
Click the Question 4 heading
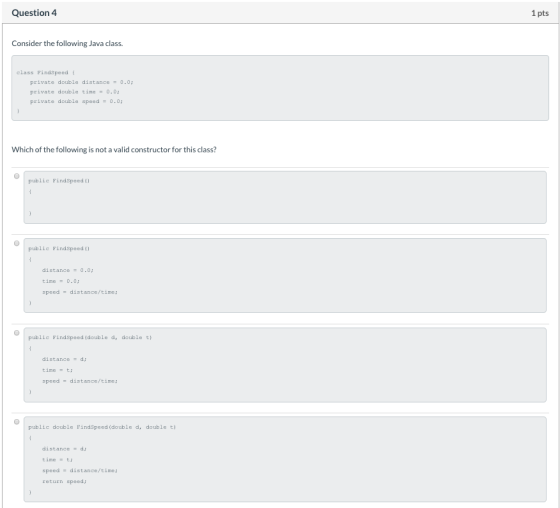tap(34, 13)
